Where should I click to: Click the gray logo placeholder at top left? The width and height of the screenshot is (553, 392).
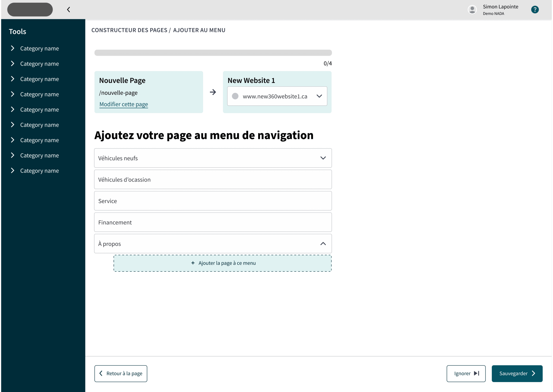click(x=30, y=9)
